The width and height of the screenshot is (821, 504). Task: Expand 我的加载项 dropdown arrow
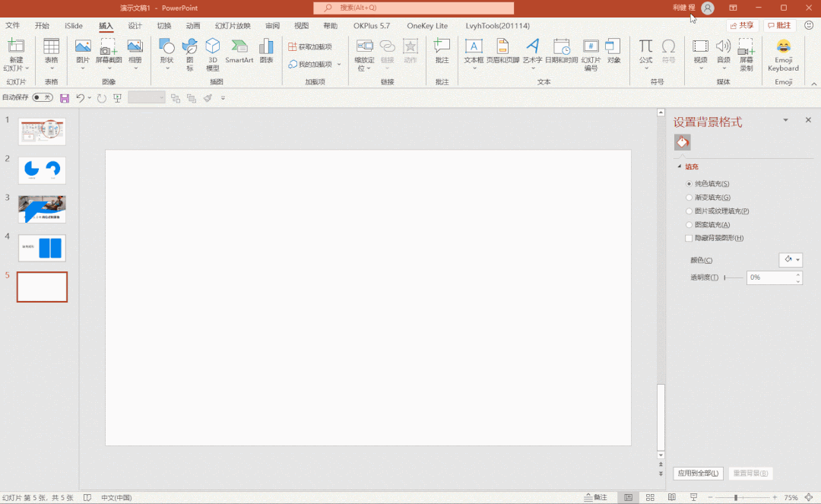[x=339, y=65]
